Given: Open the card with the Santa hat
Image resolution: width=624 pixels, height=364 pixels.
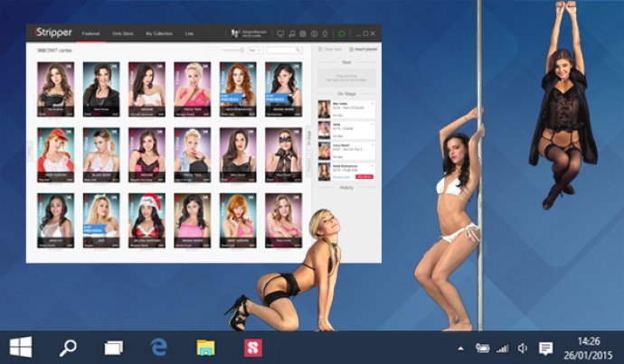Looking at the screenshot, I should (x=147, y=221).
